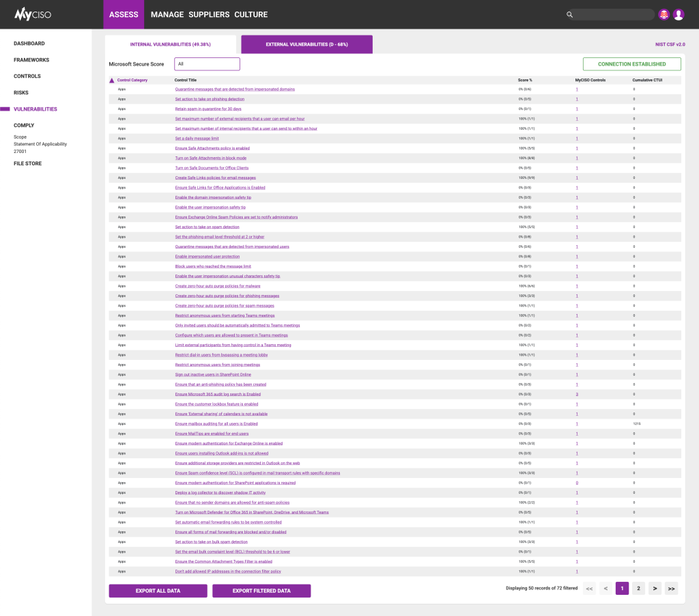Open the MANAGE menu
Image resolution: width=699 pixels, height=616 pixels.
pos(167,14)
